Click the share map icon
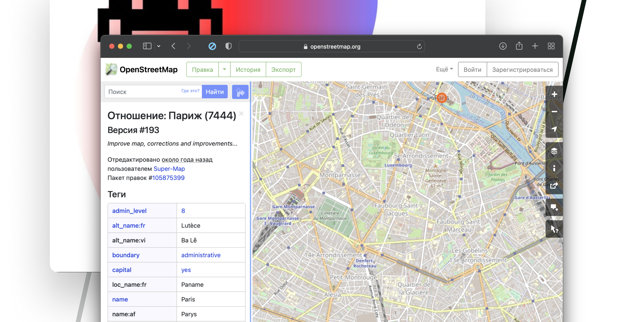Screen dimensions: 644x322 click(554, 186)
